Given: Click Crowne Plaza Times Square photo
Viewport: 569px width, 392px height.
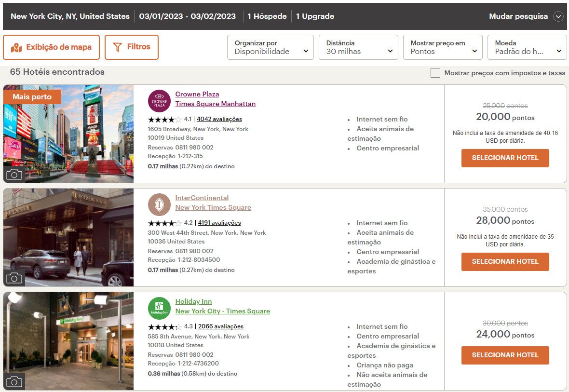Looking at the screenshot, I should (68, 134).
